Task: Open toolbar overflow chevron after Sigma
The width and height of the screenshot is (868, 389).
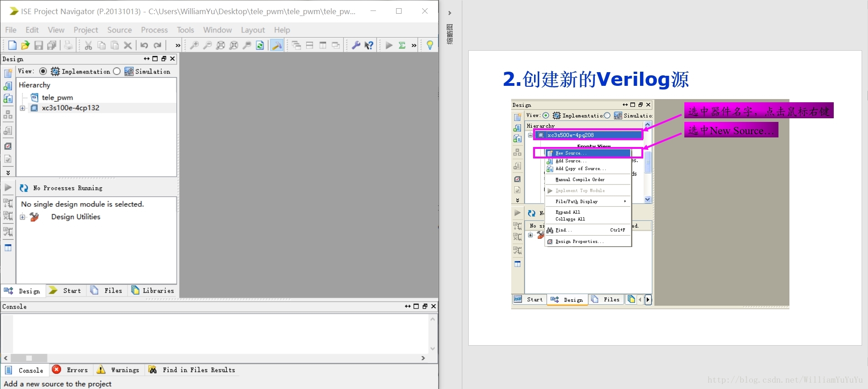Action: 414,45
